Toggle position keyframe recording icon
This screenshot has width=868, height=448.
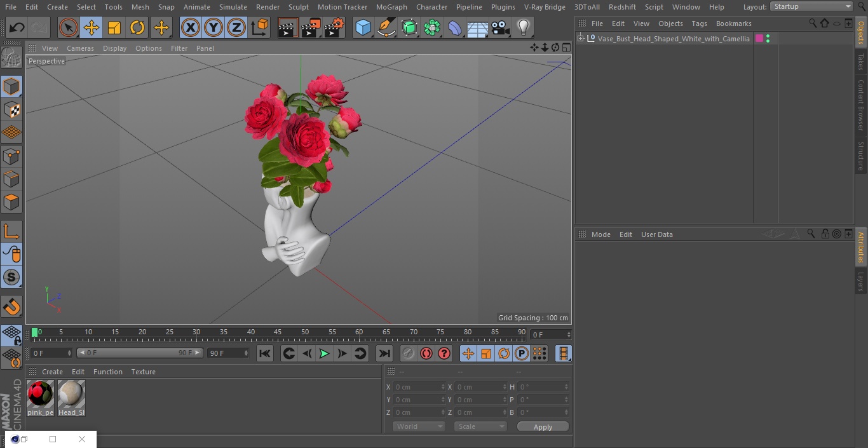point(468,353)
